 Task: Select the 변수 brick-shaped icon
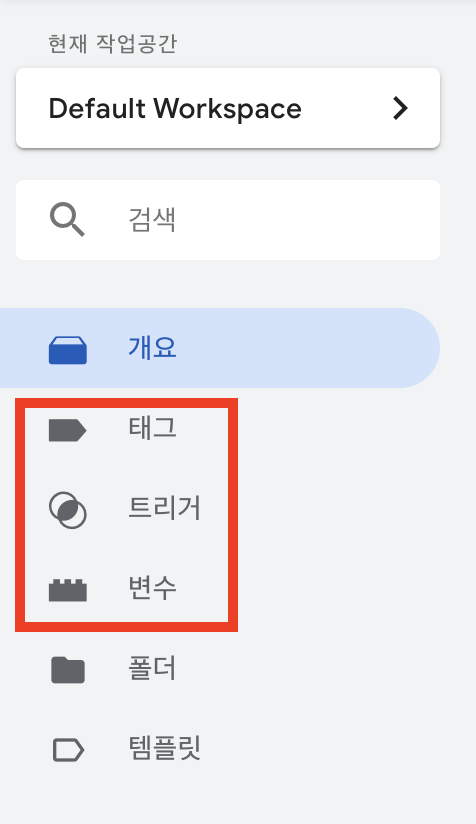point(68,590)
